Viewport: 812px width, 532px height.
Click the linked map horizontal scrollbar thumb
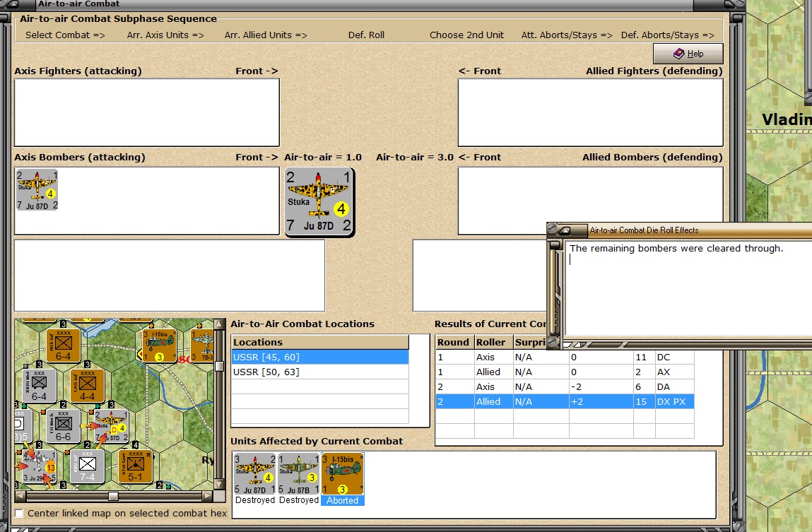tap(113, 496)
